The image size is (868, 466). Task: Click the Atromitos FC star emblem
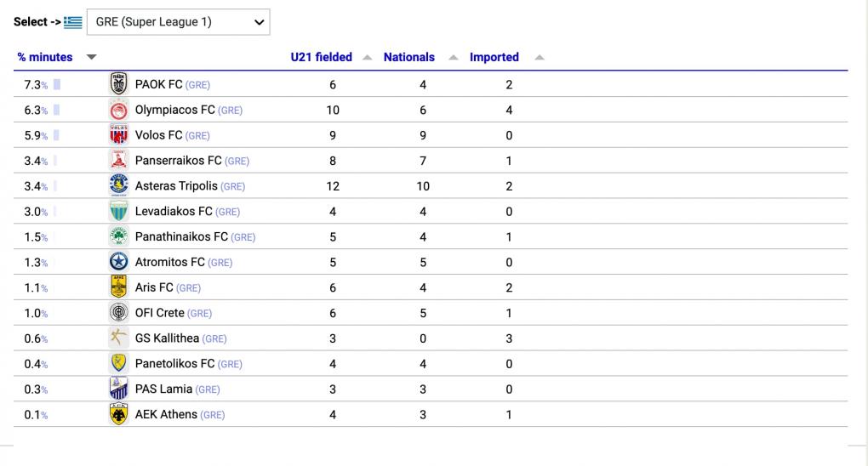(118, 262)
